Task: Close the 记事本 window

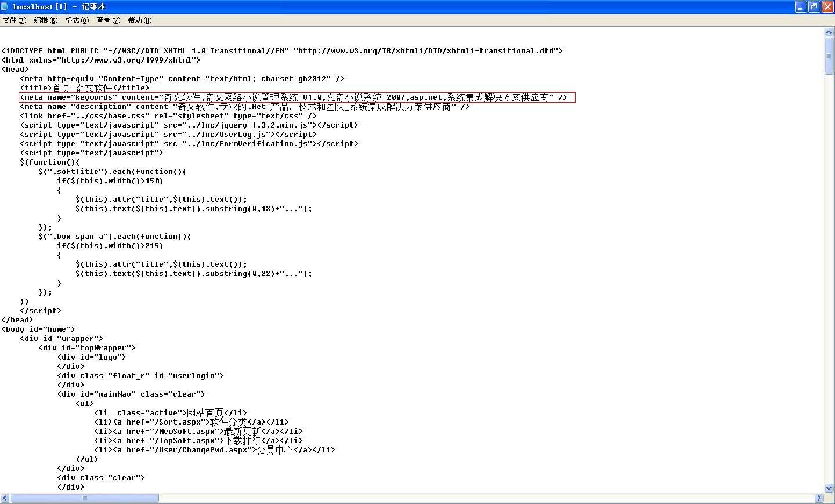Action: tap(827, 7)
